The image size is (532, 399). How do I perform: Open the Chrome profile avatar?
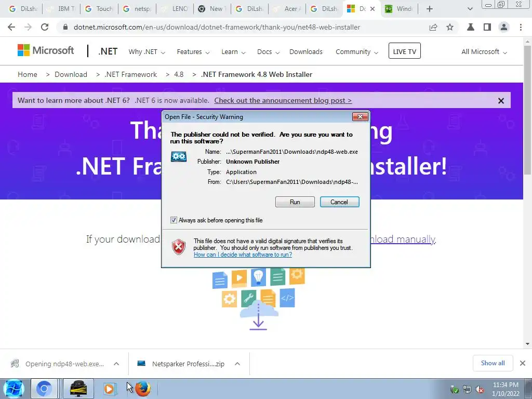pos(504,27)
